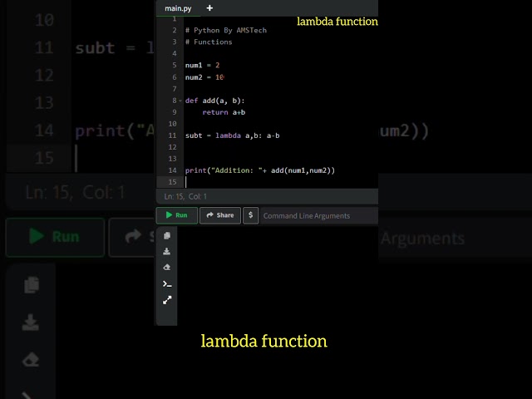Download output using the download icon

point(166,251)
